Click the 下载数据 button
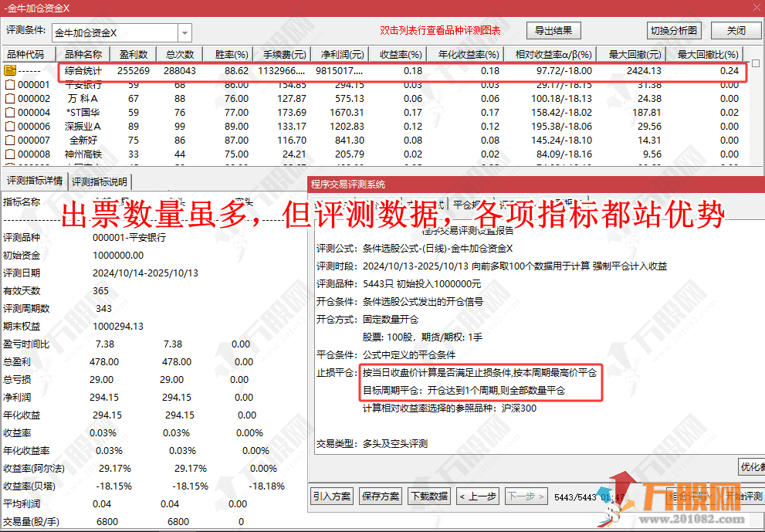This screenshot has width=765, height=532. pyautogui.click(x=429, y=496)
